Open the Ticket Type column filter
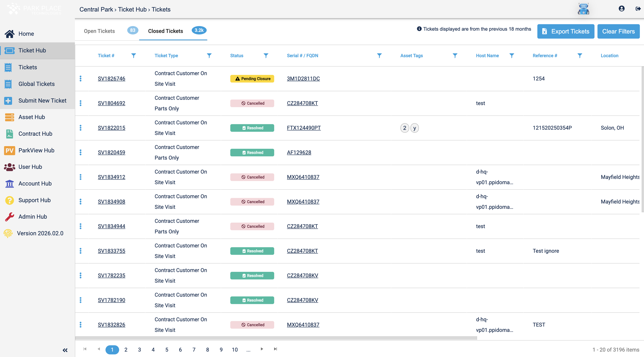 pyautogui.click(x=209, y=56)
